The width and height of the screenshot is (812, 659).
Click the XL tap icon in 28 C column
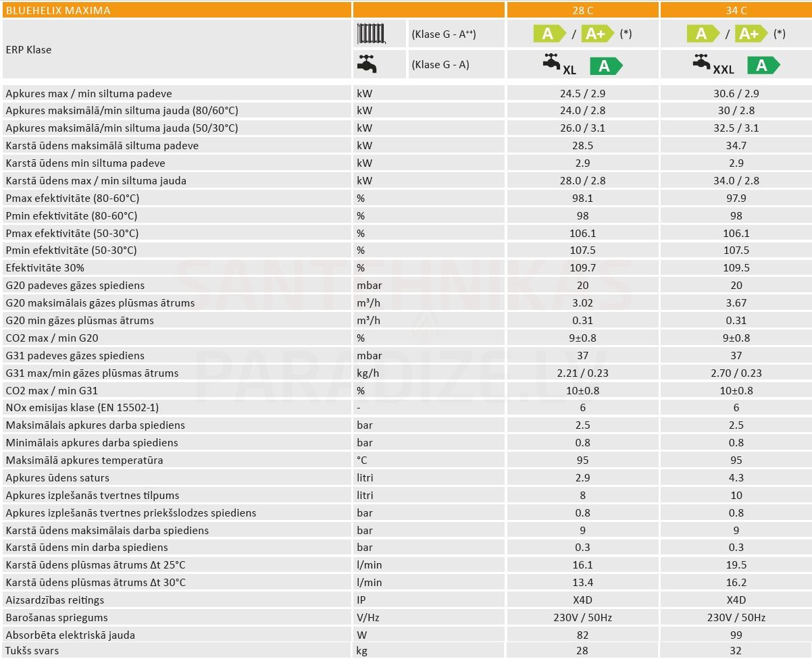click(x=559, y=65)
